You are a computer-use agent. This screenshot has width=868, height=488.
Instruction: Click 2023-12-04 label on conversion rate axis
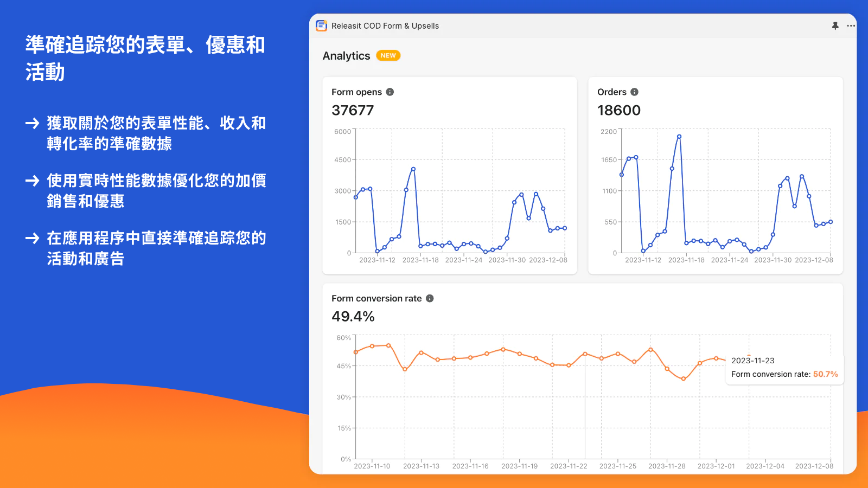point(765,466)
